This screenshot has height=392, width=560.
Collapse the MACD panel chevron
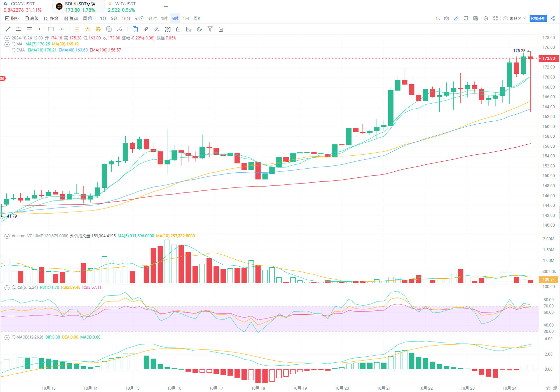click(7, 337)
